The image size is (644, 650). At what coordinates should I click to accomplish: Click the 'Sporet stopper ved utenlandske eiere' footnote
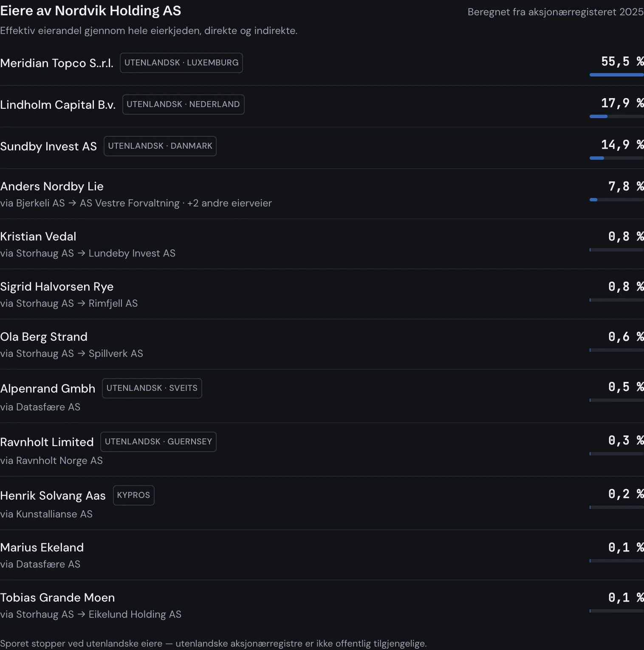(213, 644)
